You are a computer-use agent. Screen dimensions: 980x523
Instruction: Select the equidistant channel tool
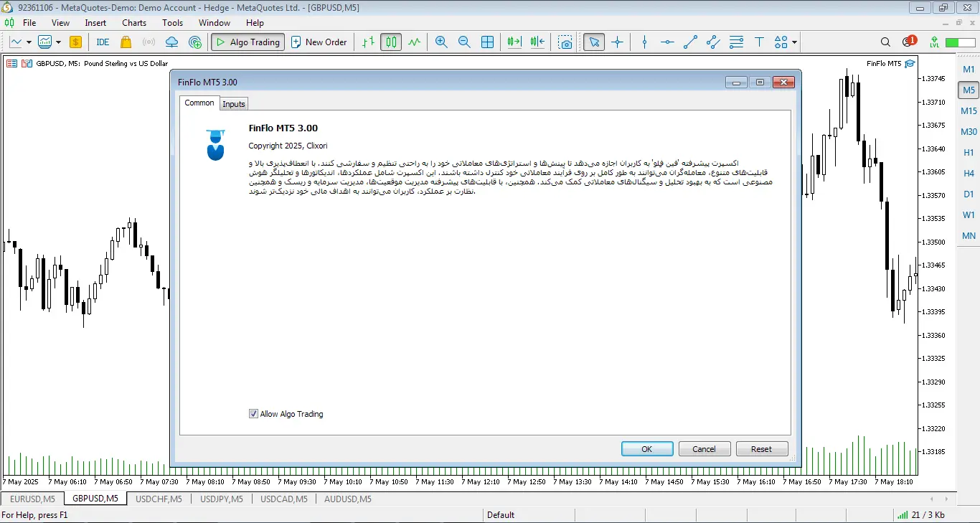coord(713,42)
